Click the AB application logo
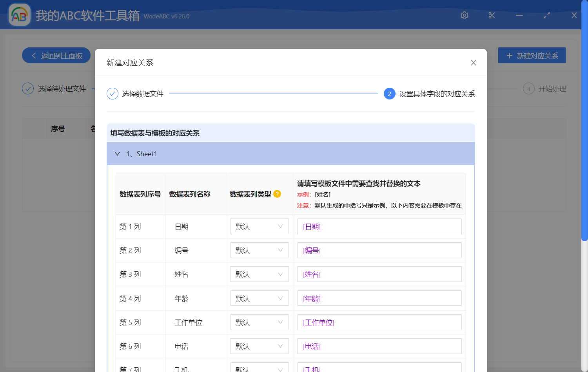The width and height of the screenshot is (588, 372). [x=19, y=14]
